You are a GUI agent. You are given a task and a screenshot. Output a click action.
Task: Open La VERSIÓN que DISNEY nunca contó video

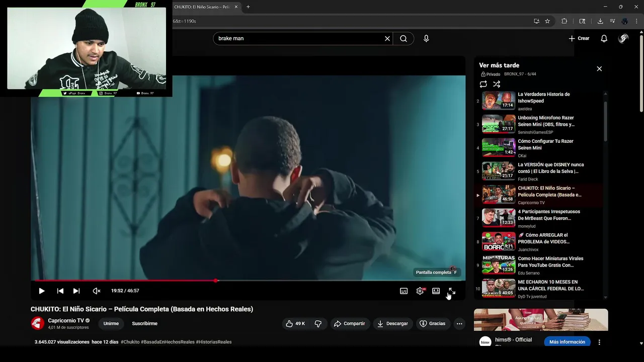tap(538, 171)
